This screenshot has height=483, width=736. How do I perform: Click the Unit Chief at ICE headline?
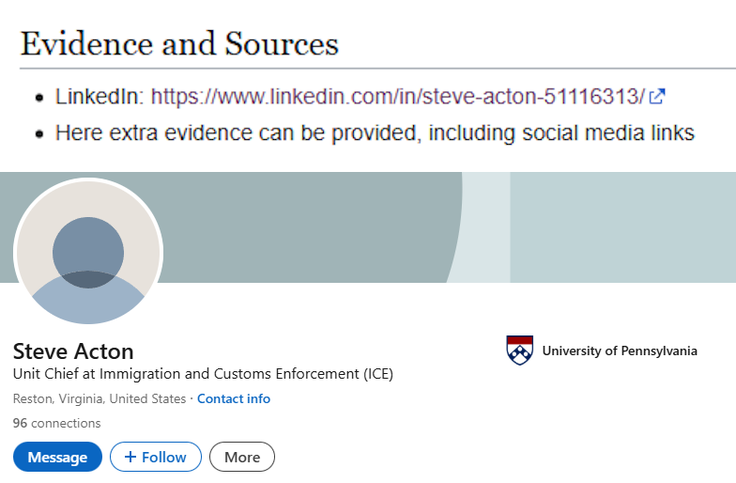(203, 375)
